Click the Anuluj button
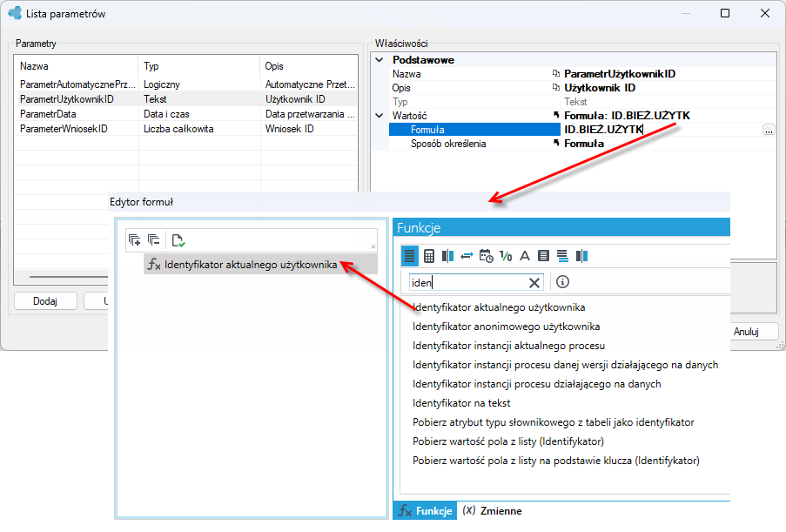Image resolution: width=786 pixels, height=532 pixels. point(747,332)
